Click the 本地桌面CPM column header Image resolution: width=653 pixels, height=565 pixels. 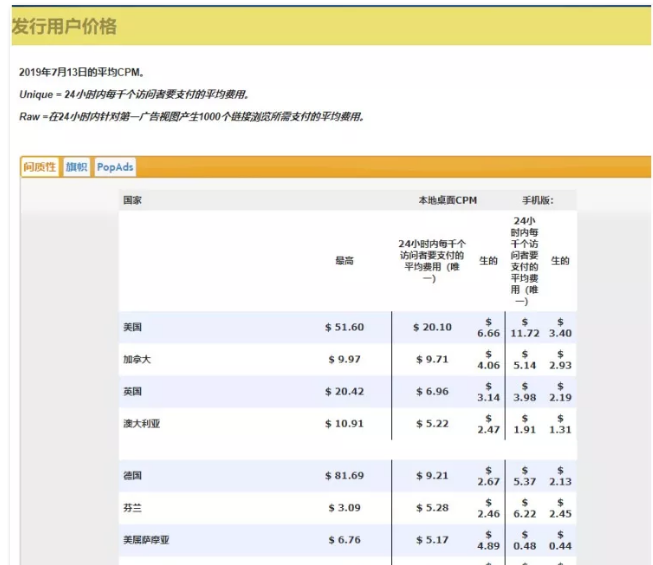(447, 200)
